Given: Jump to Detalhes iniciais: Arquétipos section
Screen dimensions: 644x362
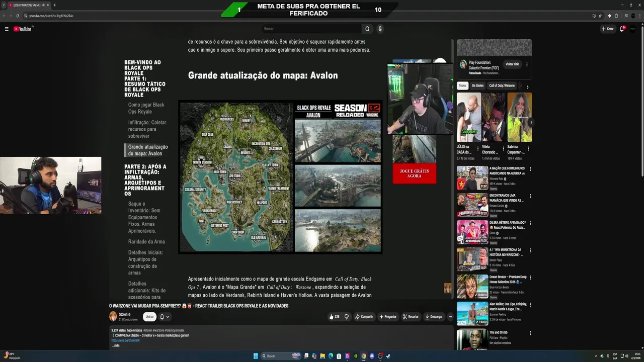Looking at the screenshot, I should tap(145, 262).
